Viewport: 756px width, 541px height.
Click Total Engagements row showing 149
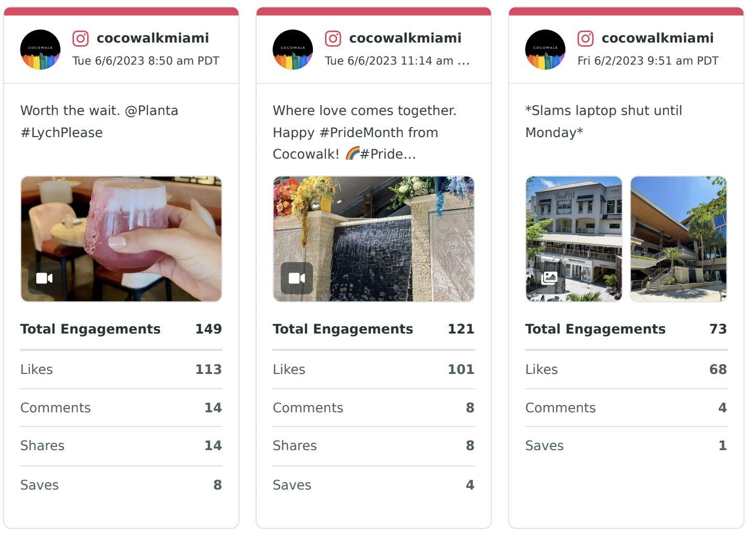(121, 329)
